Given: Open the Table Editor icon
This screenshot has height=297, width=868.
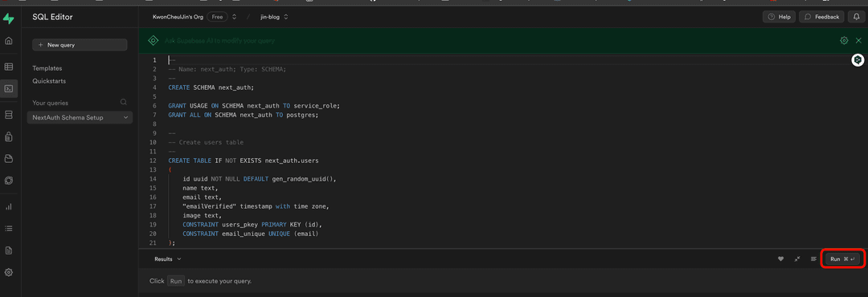Looking at the screenshot, I should pos(8,67).
